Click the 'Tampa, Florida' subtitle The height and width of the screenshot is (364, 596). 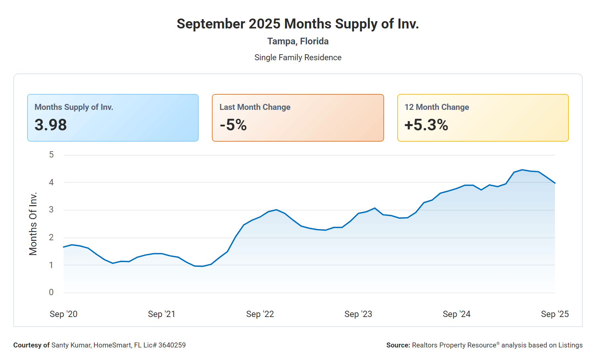298,41
